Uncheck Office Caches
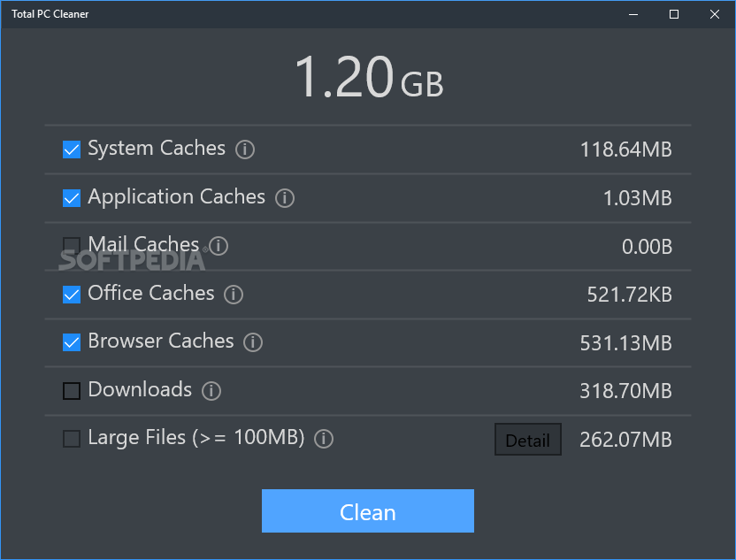The image size is (736, 560). [x=71, y=295]
